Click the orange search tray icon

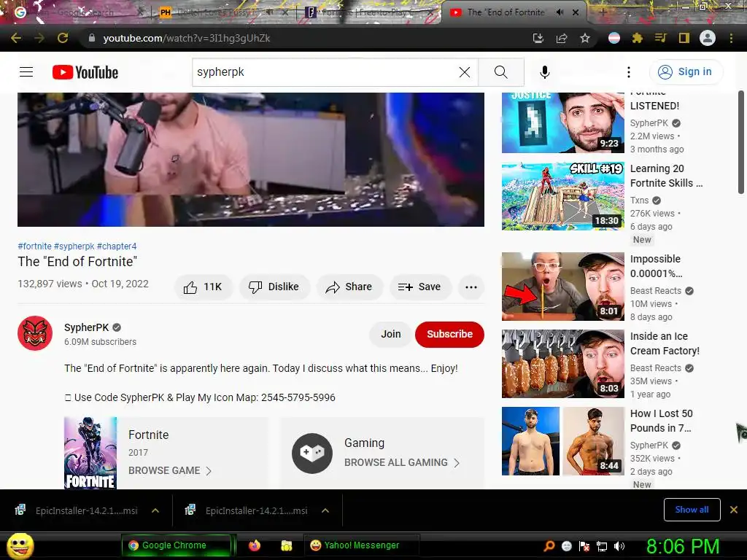[x=549, y=546]
